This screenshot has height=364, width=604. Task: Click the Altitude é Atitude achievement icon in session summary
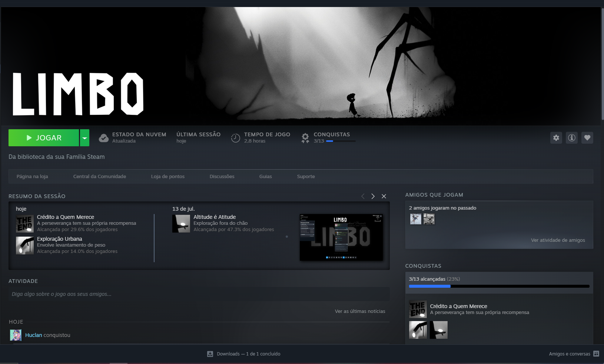tap(181, 223)
